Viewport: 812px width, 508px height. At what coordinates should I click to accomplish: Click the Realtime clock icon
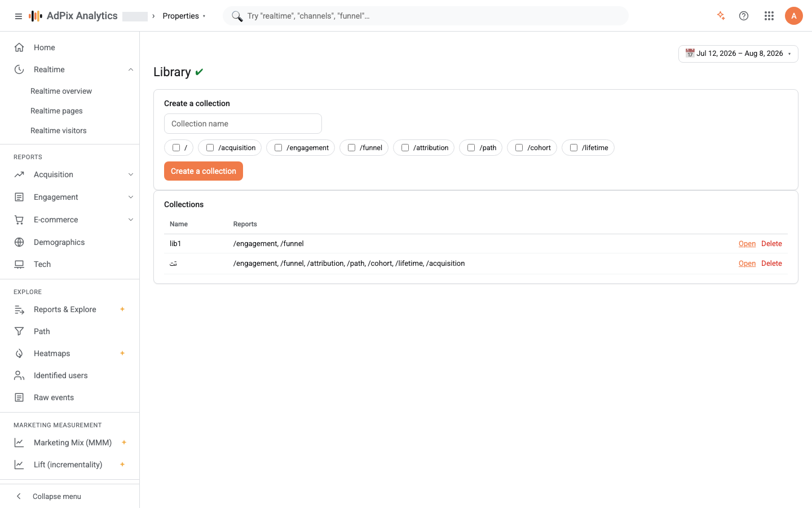pyautogui.click(x=19, y=69)
